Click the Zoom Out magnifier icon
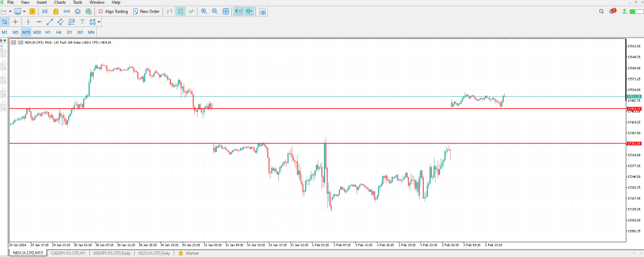 coord(214,11)
